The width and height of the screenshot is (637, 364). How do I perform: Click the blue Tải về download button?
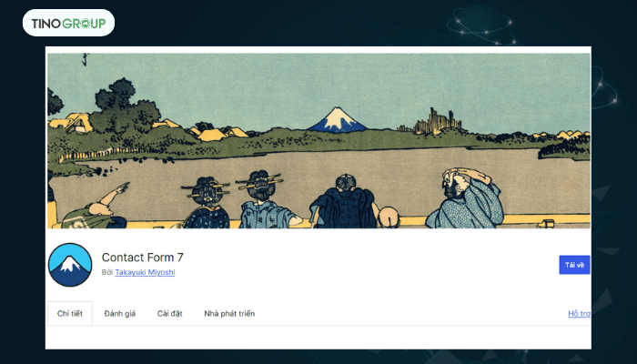[574, 265]
